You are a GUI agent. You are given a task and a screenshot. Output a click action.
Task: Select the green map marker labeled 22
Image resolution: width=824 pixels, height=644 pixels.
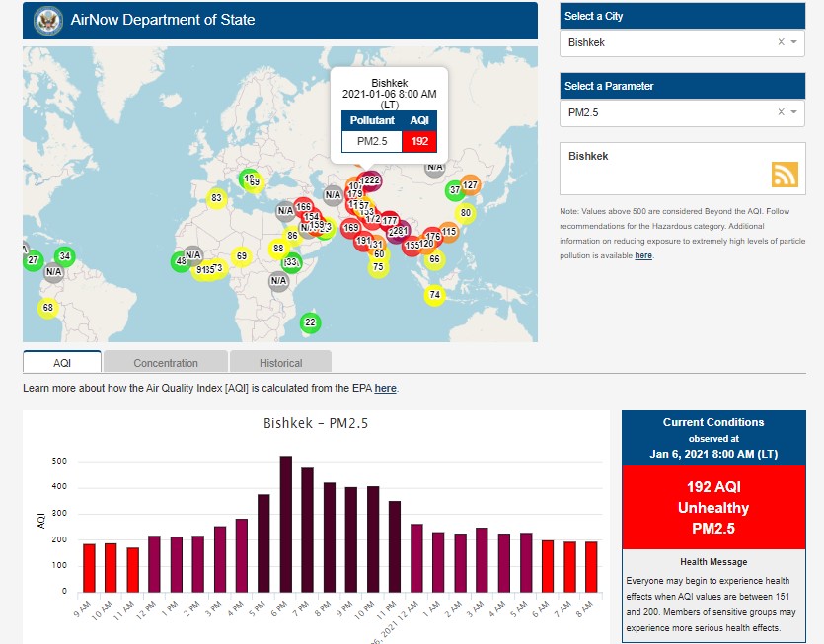pos(310,322)
